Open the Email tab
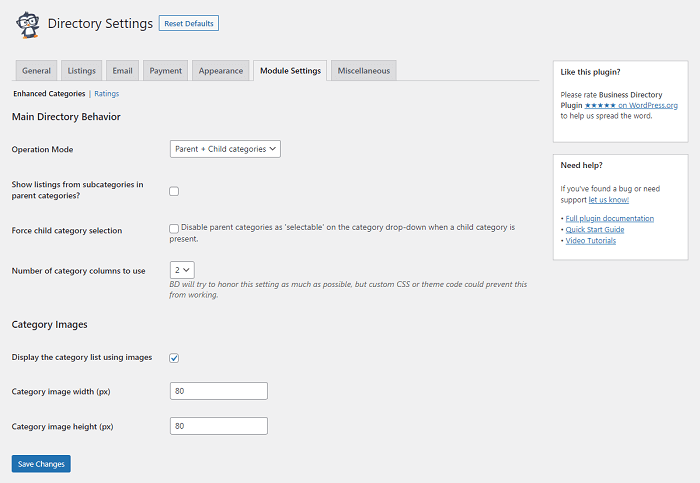Image resolution: width=700 pixels, height=483 pixels. coord(122,71)
